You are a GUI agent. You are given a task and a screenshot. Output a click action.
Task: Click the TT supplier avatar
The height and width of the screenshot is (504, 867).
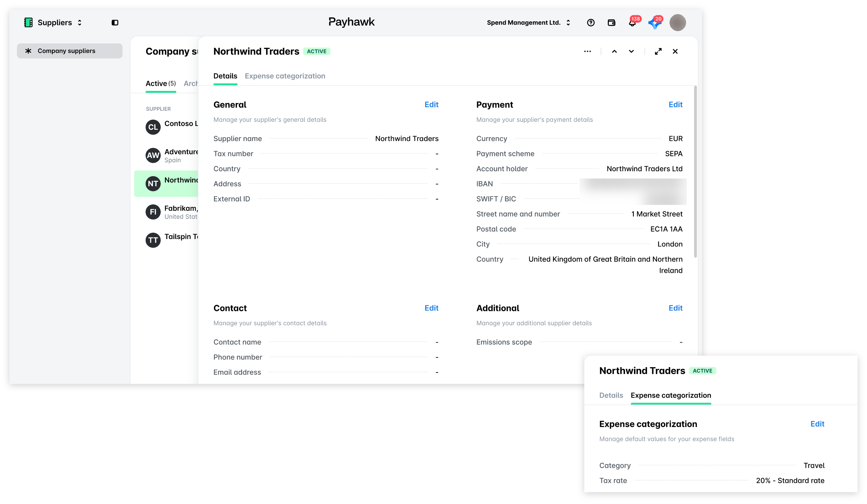[153, 240]
